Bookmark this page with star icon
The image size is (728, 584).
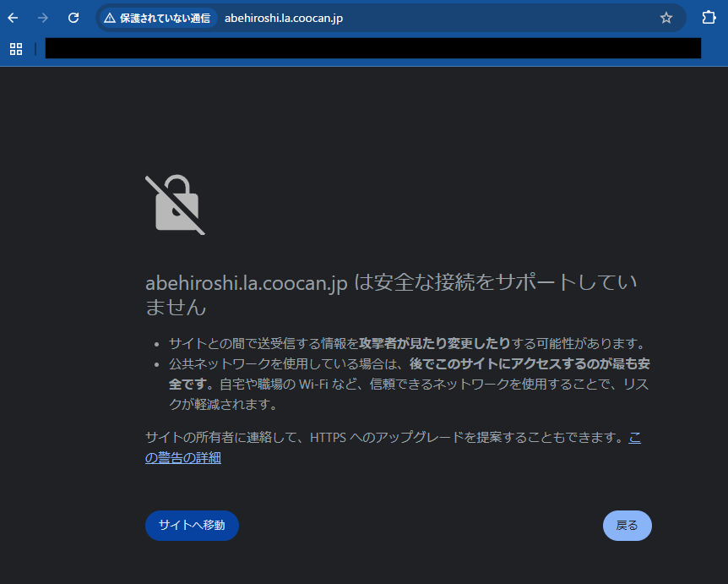pyautogui.click(x=666, y=18)
